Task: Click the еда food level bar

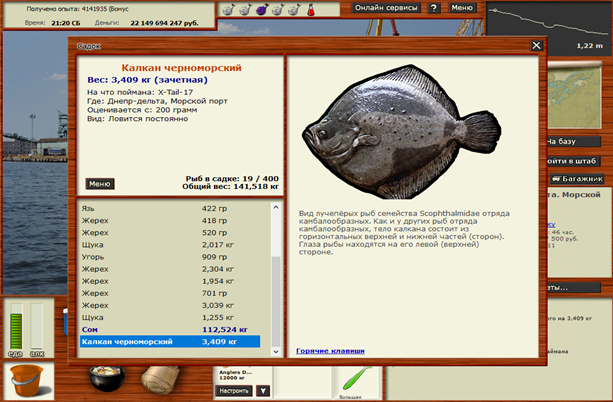Action: click(16, 326)
